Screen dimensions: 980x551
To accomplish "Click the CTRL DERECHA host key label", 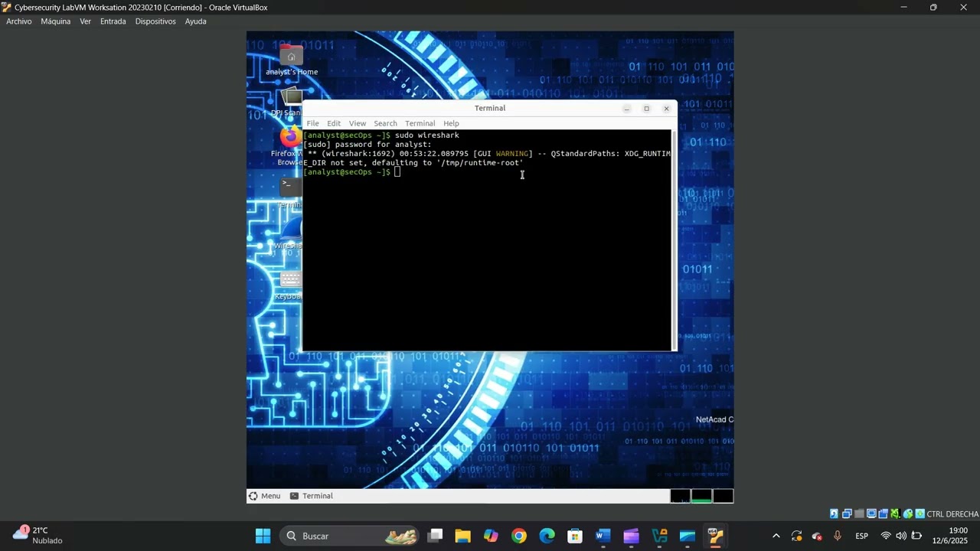I will pyautogui.click(x=952, y=514).
